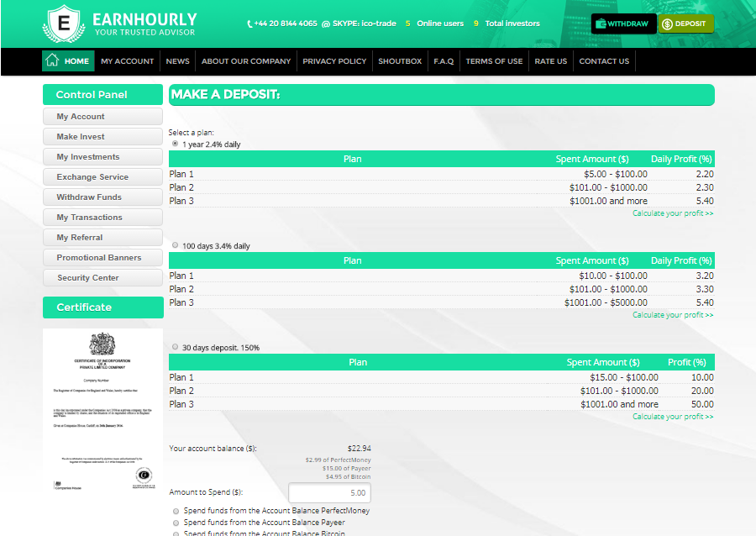
Task: Click the Amount to Spend input field
Action: click(x=329, y=493)
